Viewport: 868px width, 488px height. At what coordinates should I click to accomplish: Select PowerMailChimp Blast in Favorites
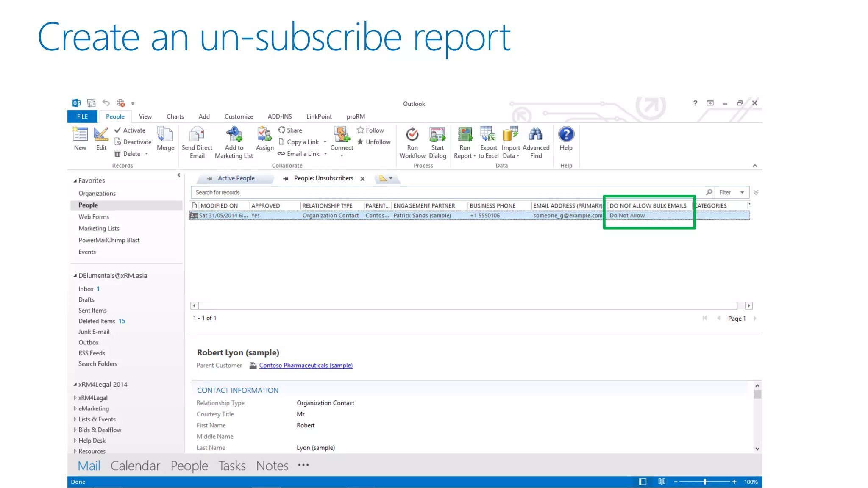click(109, 240)
